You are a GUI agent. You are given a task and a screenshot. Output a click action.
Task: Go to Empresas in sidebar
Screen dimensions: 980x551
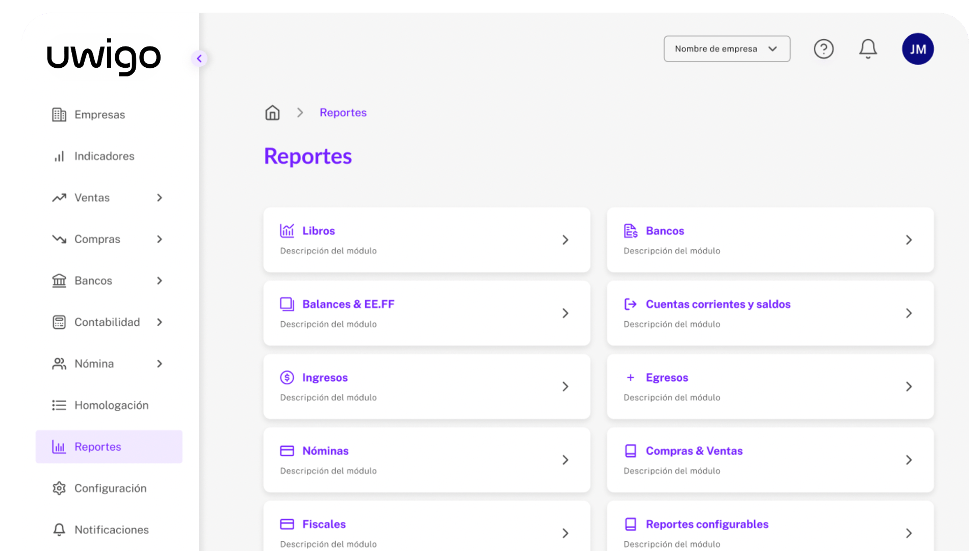pos(99,115)
